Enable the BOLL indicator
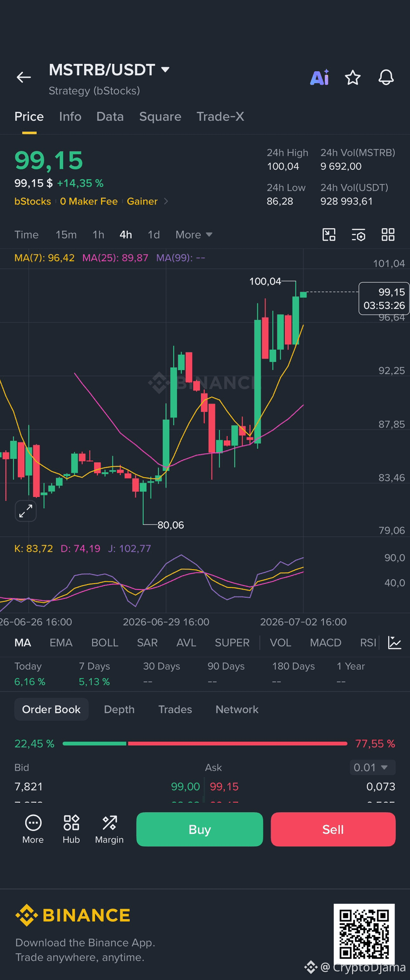This screenshot has height=980, width=410. 104,642
